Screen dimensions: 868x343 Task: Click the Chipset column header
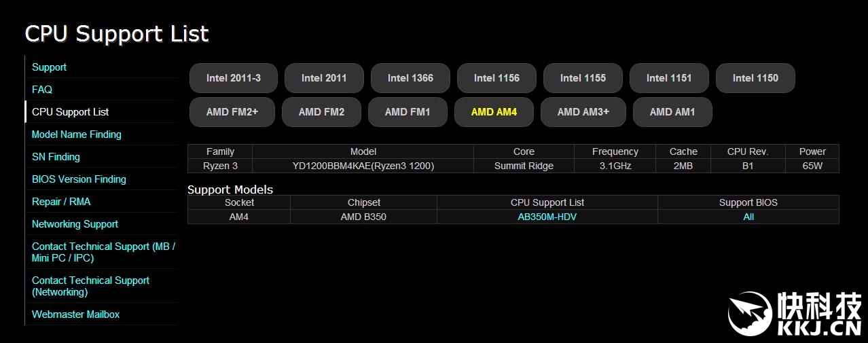click(363, 202)
